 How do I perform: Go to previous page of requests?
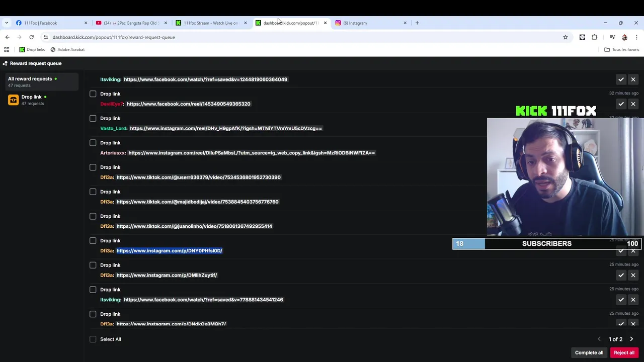599,339
